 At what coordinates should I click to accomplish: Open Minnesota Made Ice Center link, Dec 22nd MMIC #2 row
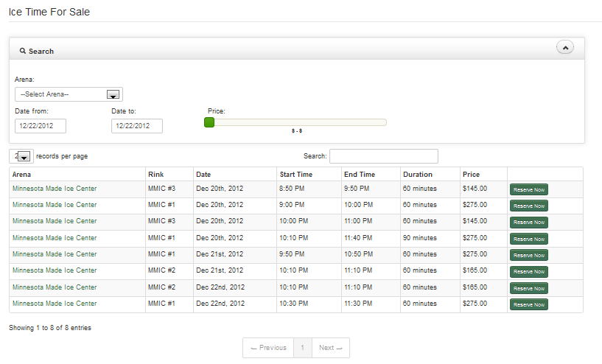[x=55, y=287]
